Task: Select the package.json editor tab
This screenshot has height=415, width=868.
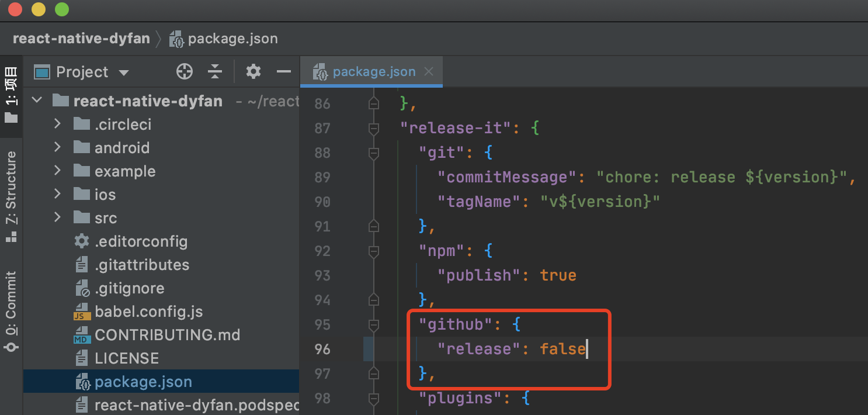Action: click(374, 72)
